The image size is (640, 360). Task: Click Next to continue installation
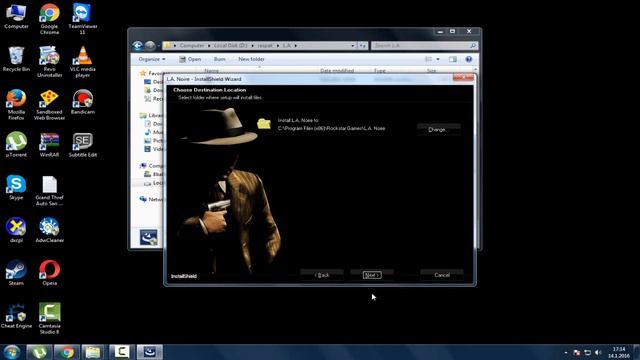tap(372, 275)
